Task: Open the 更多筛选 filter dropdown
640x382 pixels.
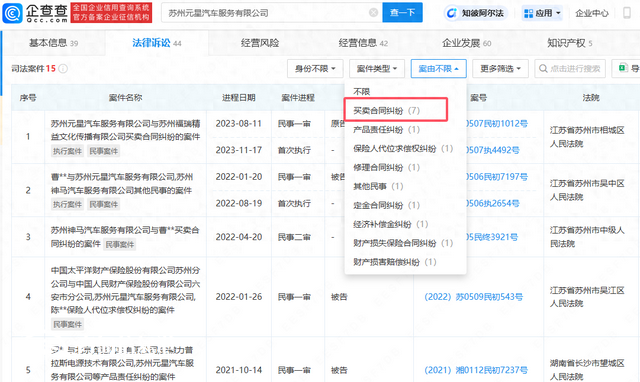Action: [500, 69]
